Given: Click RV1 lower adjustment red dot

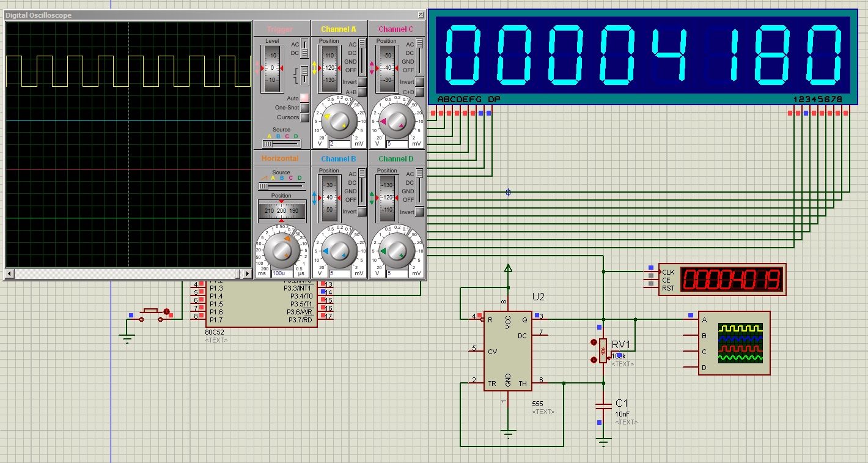Looking at the screenshot, I should point(593,360).
